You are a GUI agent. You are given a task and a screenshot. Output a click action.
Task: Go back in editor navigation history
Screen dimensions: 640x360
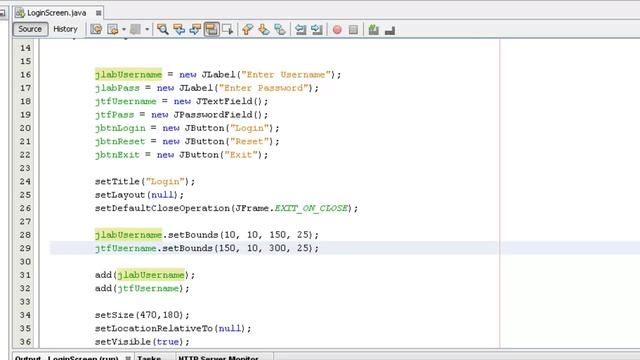pyautogui.click(x=112, y=29)
